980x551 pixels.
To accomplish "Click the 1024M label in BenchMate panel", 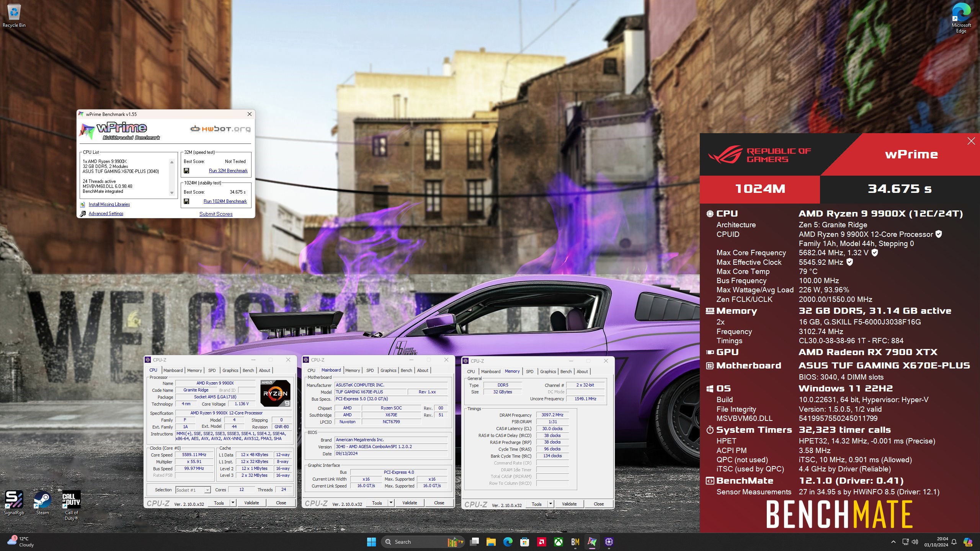I will (760, 189).
